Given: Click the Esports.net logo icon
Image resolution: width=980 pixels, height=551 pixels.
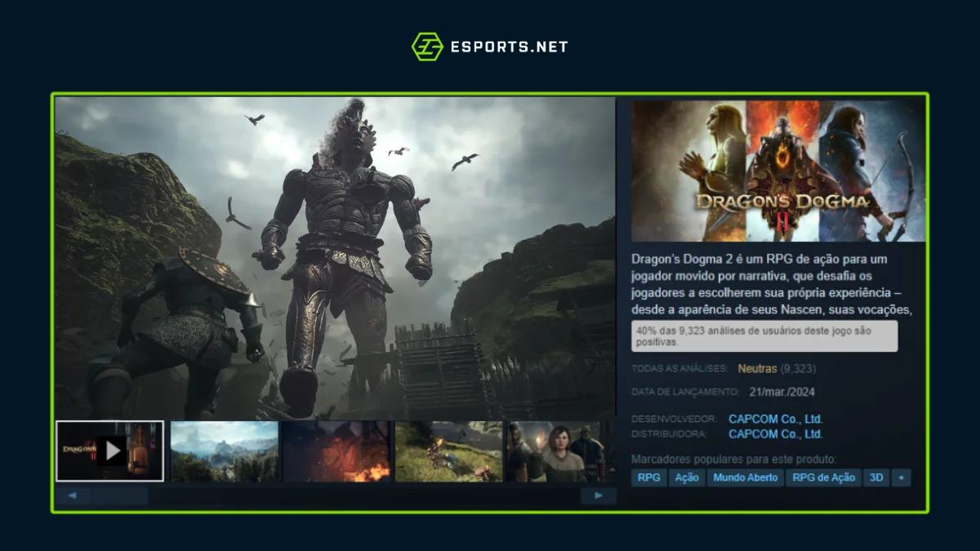Looking at the screenshot, I should [x=427, y=47].
